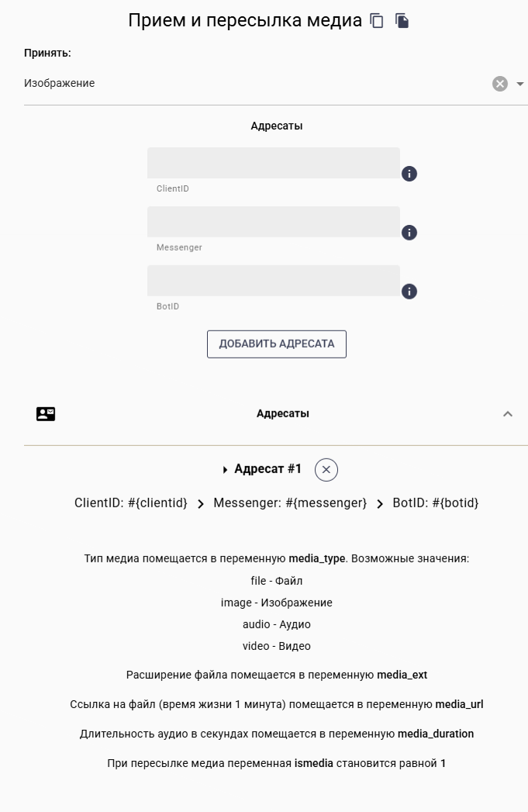528x812 pixels.
Task: Click the paste icon beside the title
Action: [402, 21]
